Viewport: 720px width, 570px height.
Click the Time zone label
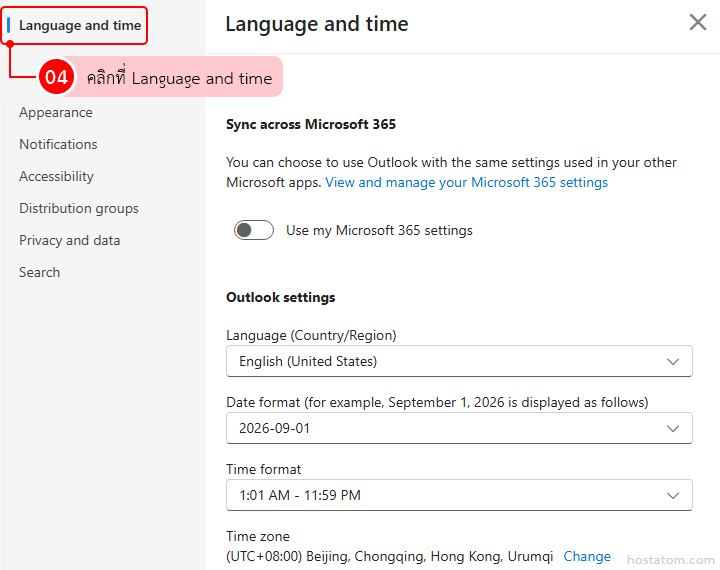258,536
